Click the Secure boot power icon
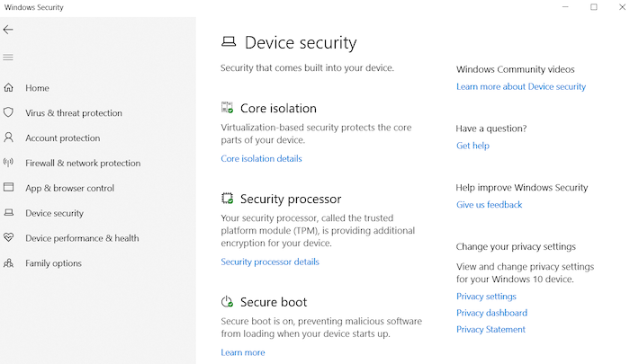Screen dimensions: 630x364 (x=227, y=301)
